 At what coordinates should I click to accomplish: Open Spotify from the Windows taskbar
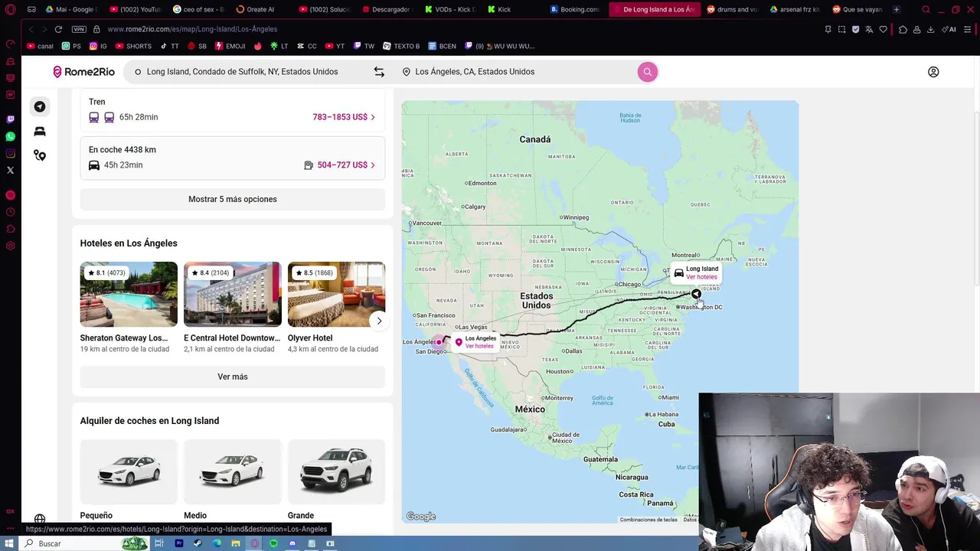click(273, 543)
